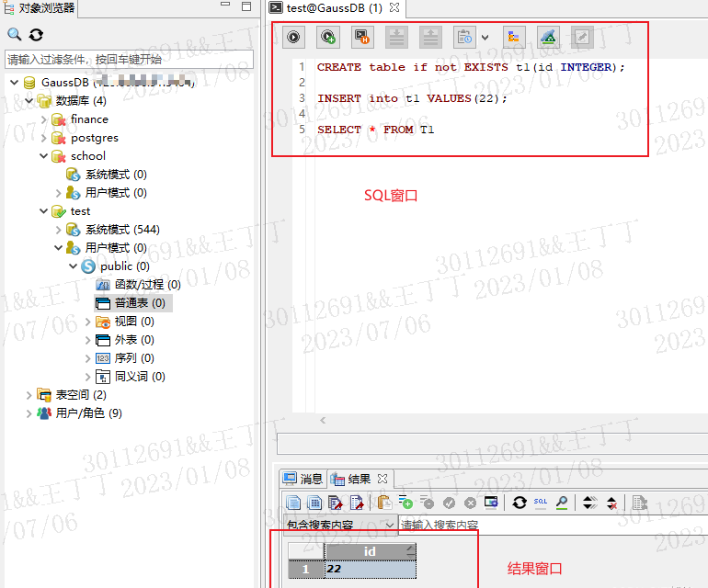Maximize the Object Browser panel
Screen dimensions: 708x588
point(246,6)
